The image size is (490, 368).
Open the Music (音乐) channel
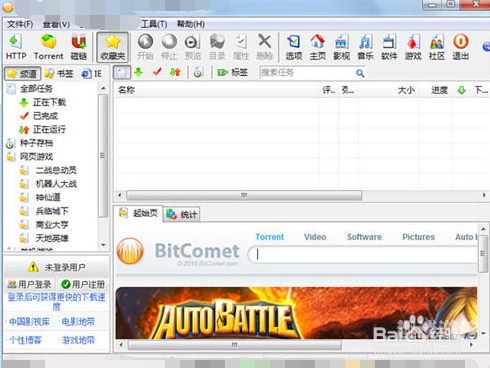[366, 47]
